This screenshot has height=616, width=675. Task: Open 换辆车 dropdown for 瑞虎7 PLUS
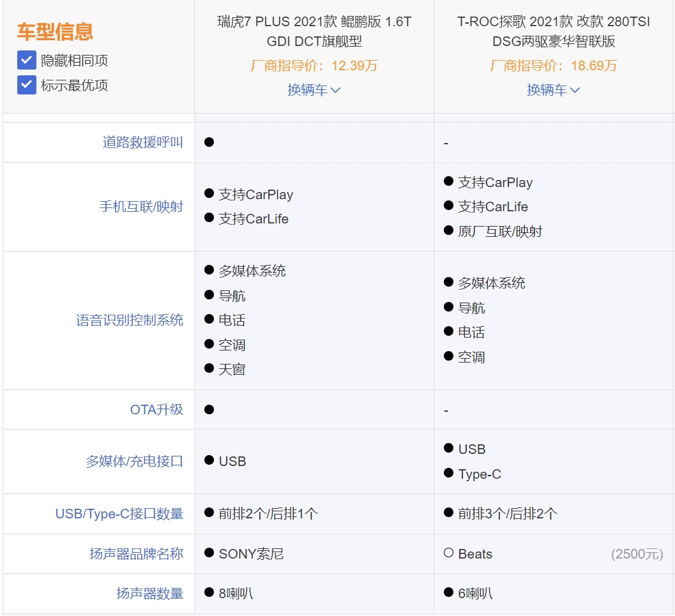(314, 90)
